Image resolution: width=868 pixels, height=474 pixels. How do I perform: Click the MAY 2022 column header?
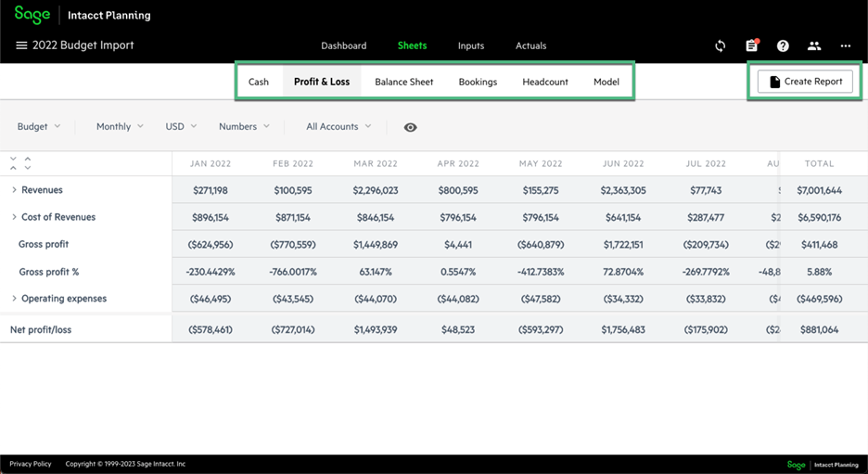pos(541,164)
